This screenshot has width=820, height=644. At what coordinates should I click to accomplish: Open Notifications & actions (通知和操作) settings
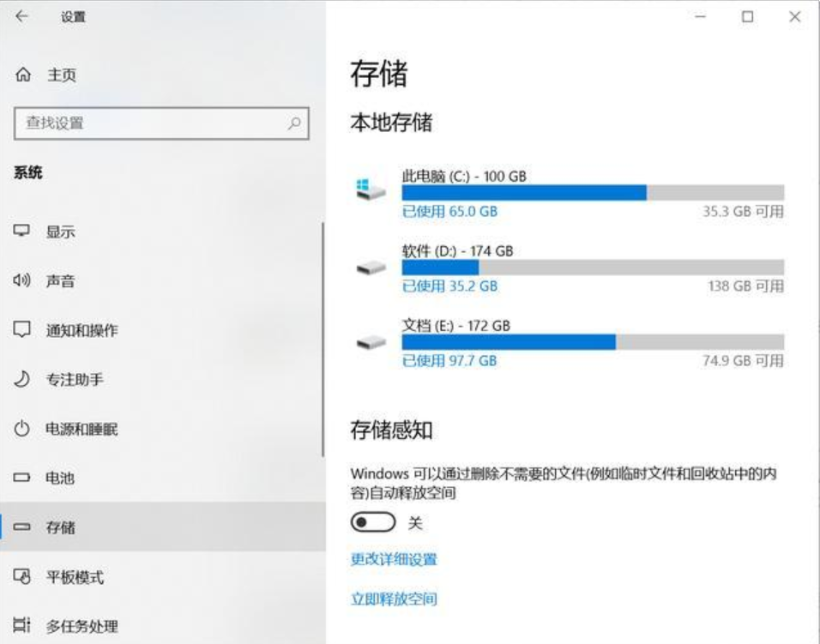[81, 330]
